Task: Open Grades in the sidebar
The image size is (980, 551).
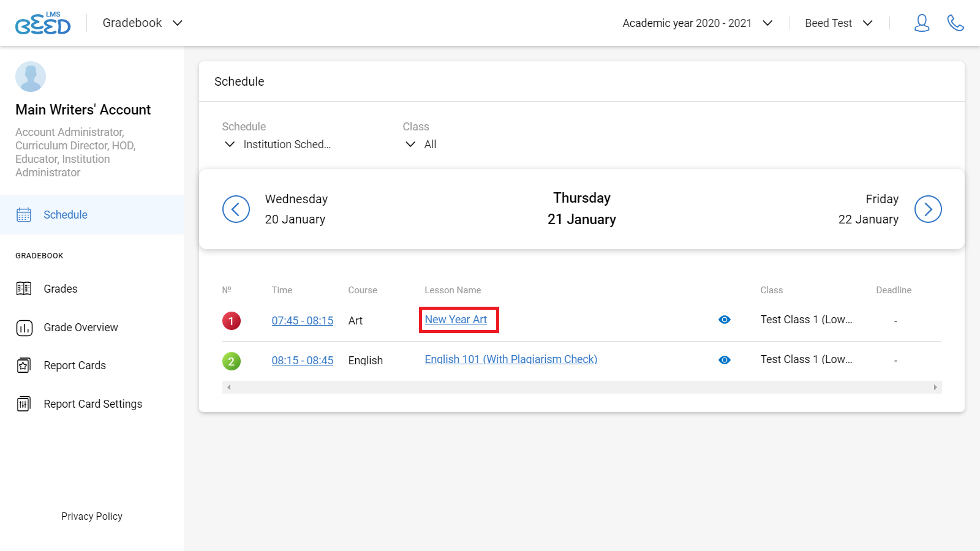Action: 61,289
